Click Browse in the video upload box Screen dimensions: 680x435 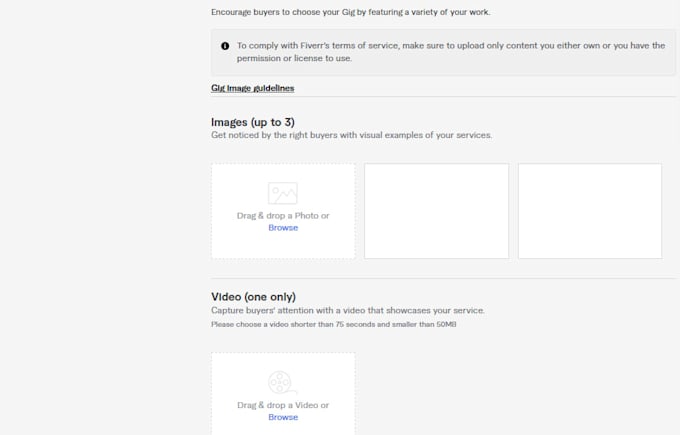click(x=283, y=417)
